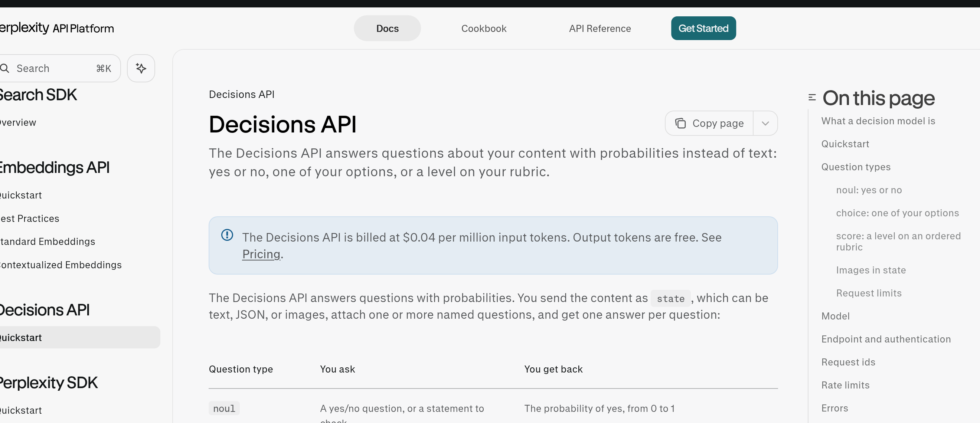The width and height of the screenshot is (980, 423).
Task: Focus the Search input field
Action: [60, 69]
